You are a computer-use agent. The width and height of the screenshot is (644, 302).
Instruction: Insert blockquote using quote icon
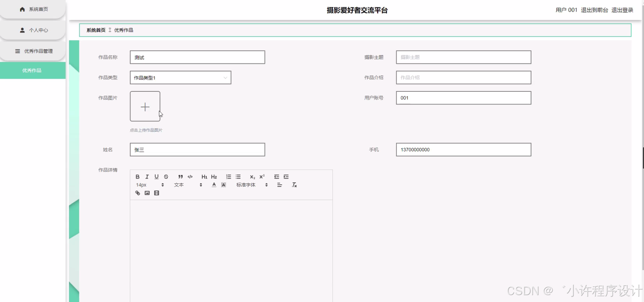coord(180,177)
